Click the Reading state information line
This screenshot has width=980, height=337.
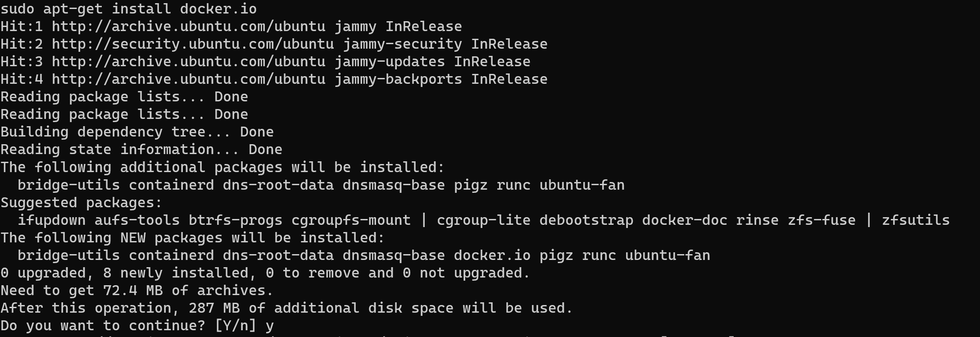pyautogui.click(x=141, y=149)
